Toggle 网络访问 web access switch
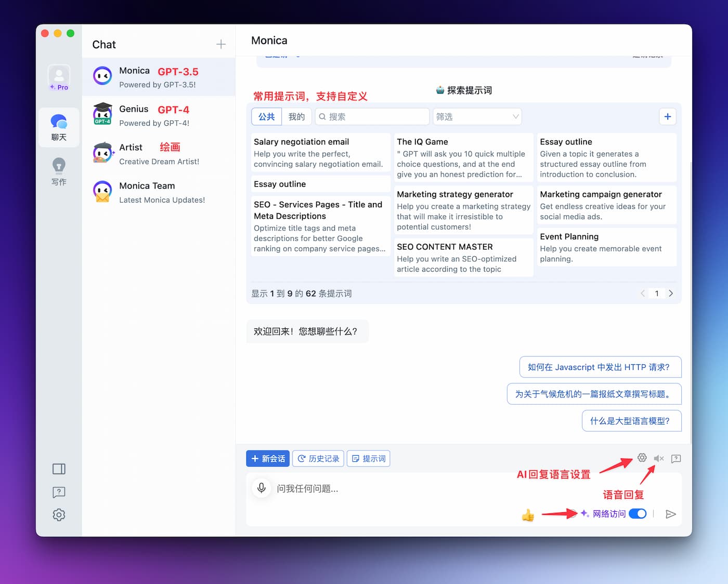 638,513
